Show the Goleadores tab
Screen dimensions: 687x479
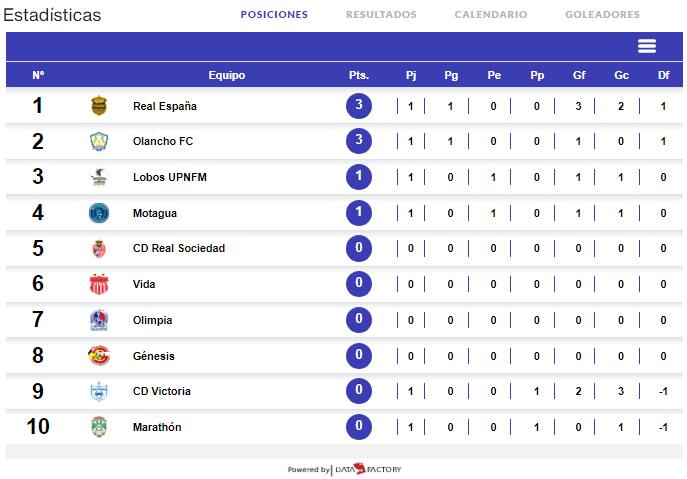[602, 15]
